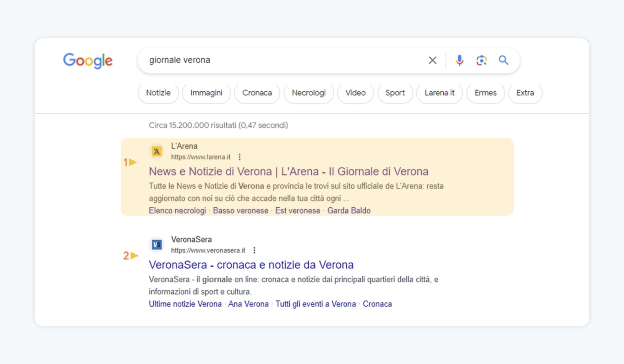Open the Cronaca sitelink under VeronaSera
The image size is (624, 364).
[377, 304]
